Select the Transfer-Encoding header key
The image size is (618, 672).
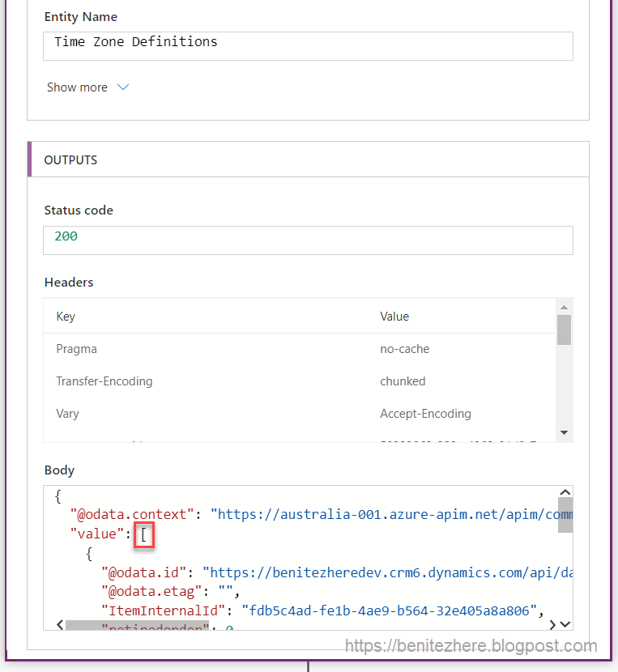(x=104, y=381)
